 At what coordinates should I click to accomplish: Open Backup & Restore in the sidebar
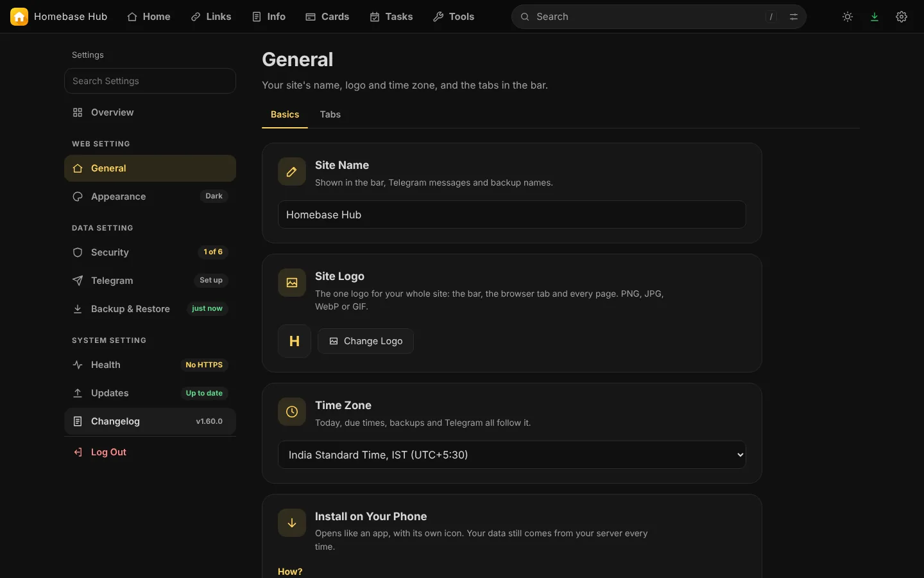pos(150,309)
